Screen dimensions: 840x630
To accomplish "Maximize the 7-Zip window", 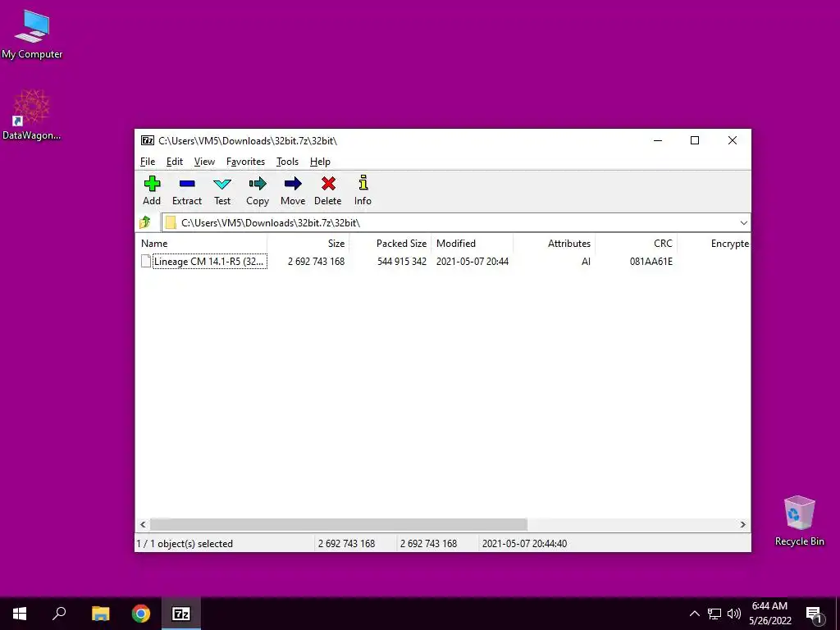I will [695, 140].
